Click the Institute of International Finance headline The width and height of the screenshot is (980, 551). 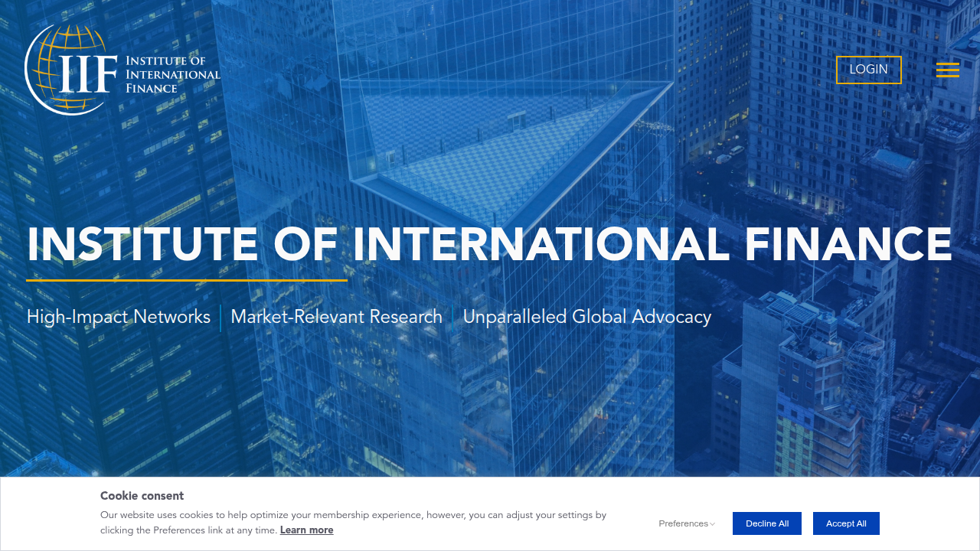pyautogui.click(x=489, y=245)
